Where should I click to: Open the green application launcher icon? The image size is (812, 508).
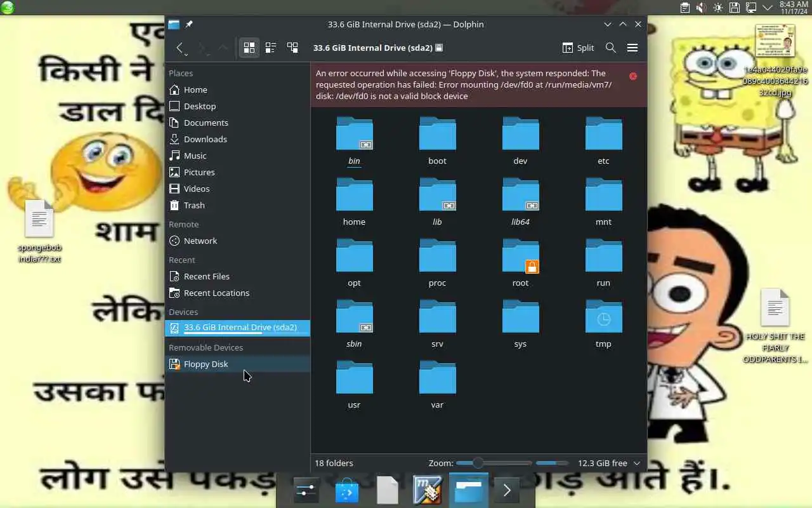coord(7,8)
